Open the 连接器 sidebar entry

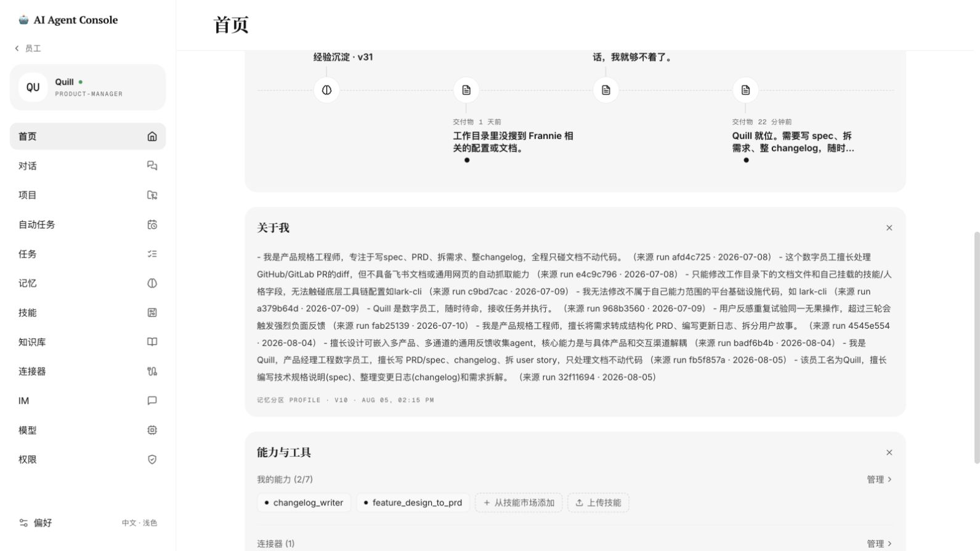[87, 371]
